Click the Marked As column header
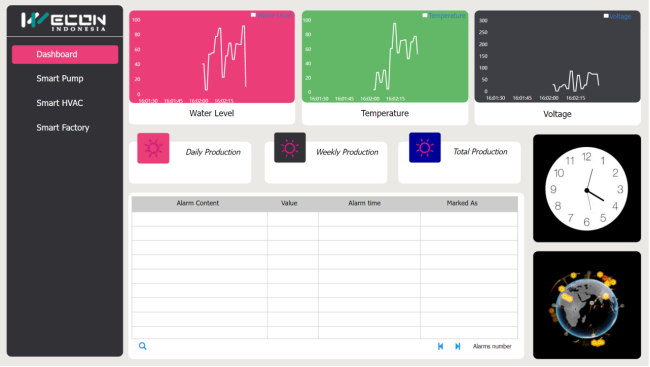The width and height of the screenshot is (650, 367). [x=462, y=203]
